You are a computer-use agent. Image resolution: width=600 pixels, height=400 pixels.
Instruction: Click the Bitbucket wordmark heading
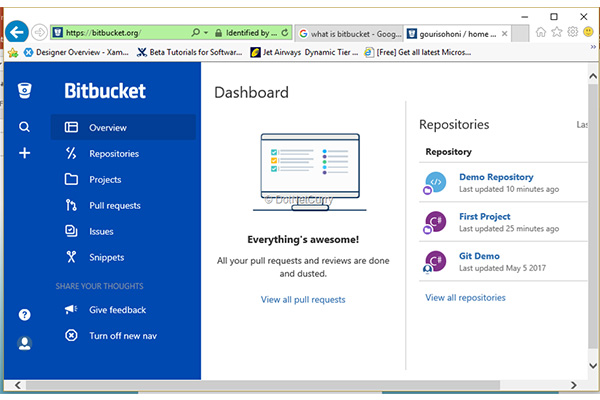coord(105,91)
